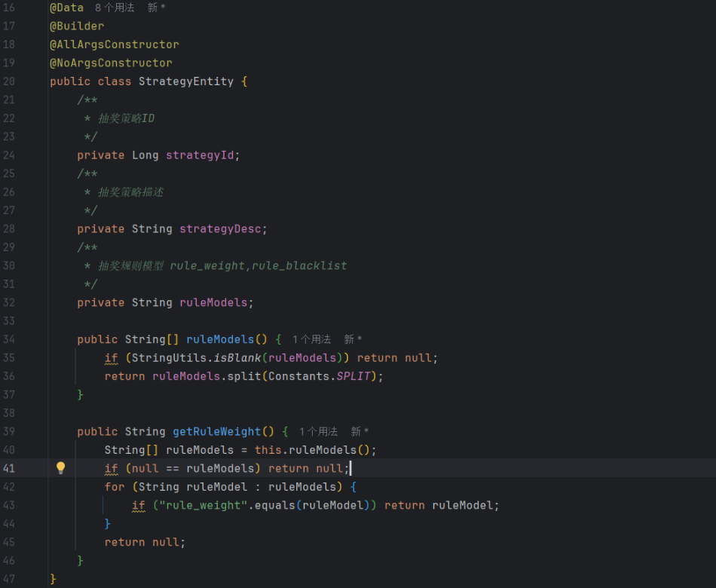The image size is (716, 588).
Task: Click the strategyDesc field name
Action: [219, 228]
